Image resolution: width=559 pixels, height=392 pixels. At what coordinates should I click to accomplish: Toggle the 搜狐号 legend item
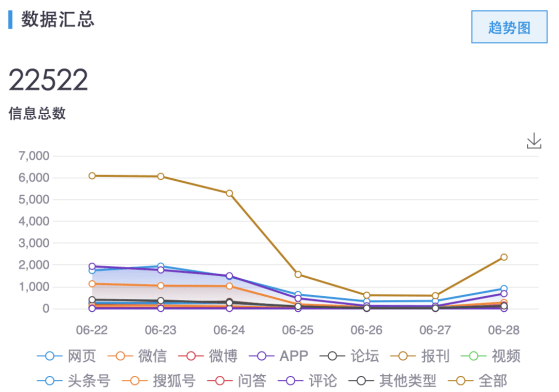coord(159,381)
